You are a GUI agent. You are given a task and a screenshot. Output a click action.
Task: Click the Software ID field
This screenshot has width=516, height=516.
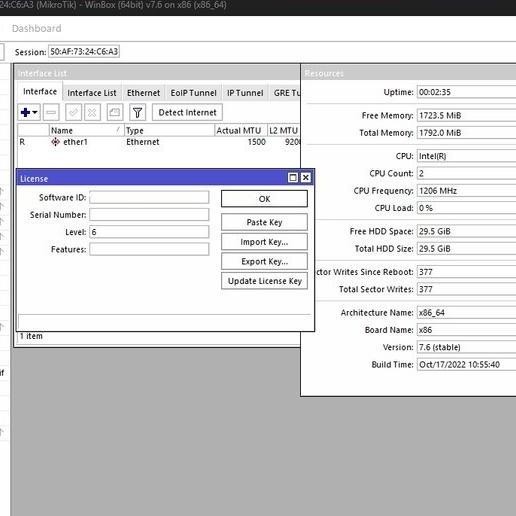coord(149,197)
